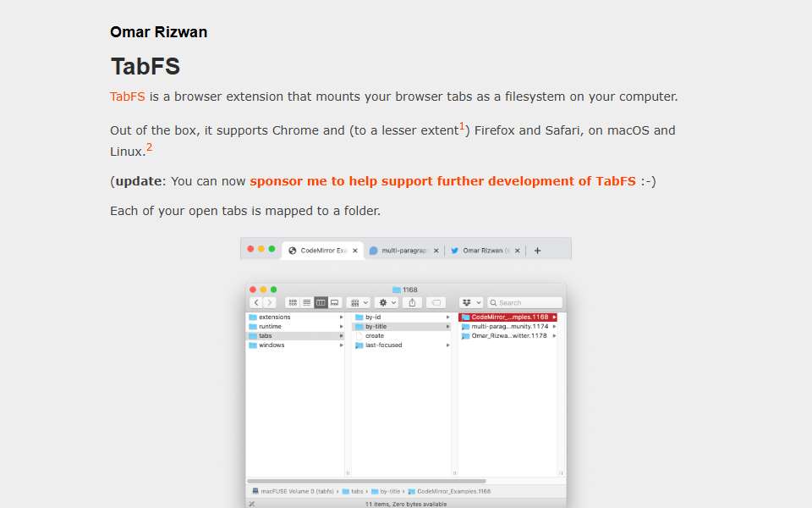The height and width of the screenshot is (508, 812).
Task: Switch Finder to icon grid view
Action: click(x=293, y=303)
